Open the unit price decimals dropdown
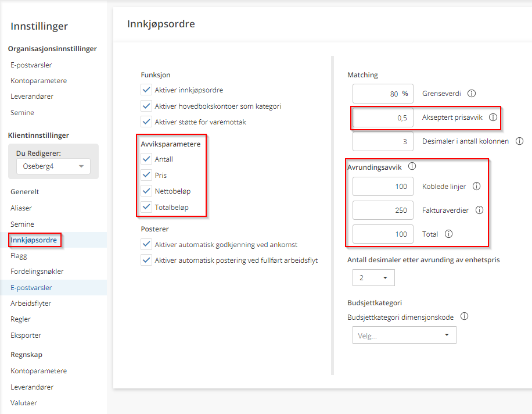532x414 pixels. click(x=373, y=278)
